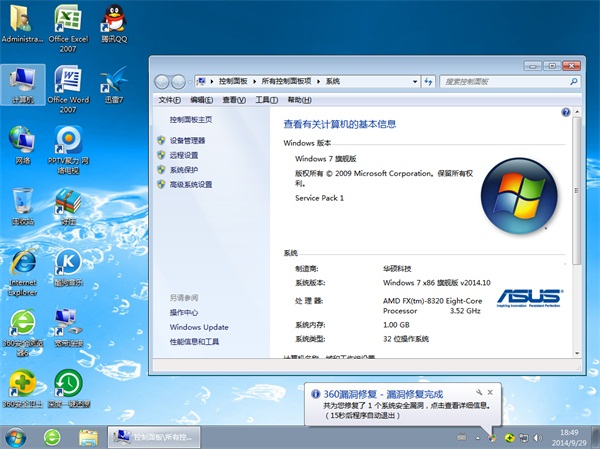Open the Internet Explorer desktop shortcut

click(x=22, y=264)
